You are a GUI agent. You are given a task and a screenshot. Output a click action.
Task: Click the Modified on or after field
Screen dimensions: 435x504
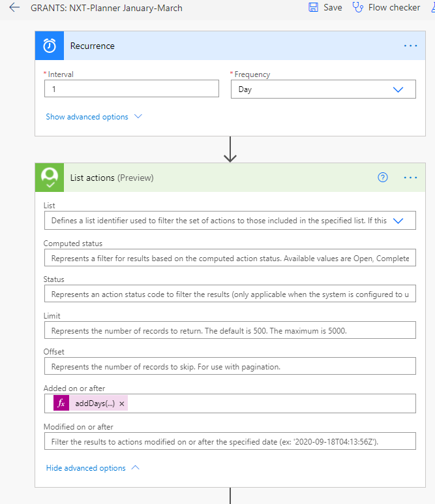pyautogui.click(x=230, y=441)
